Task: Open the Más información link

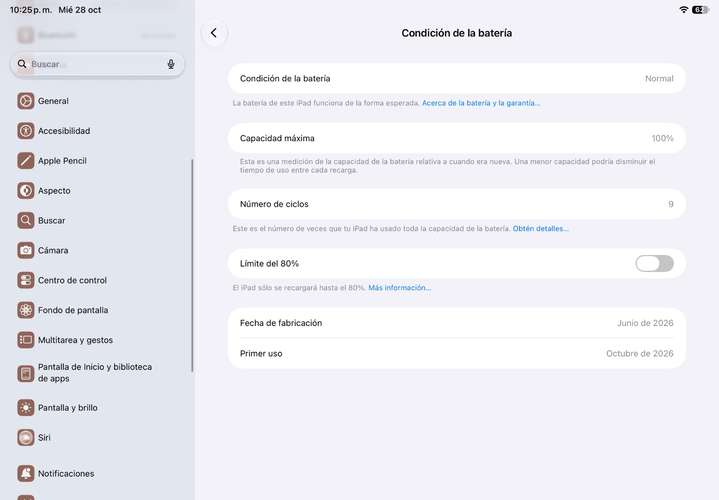Action: (399, 288)
